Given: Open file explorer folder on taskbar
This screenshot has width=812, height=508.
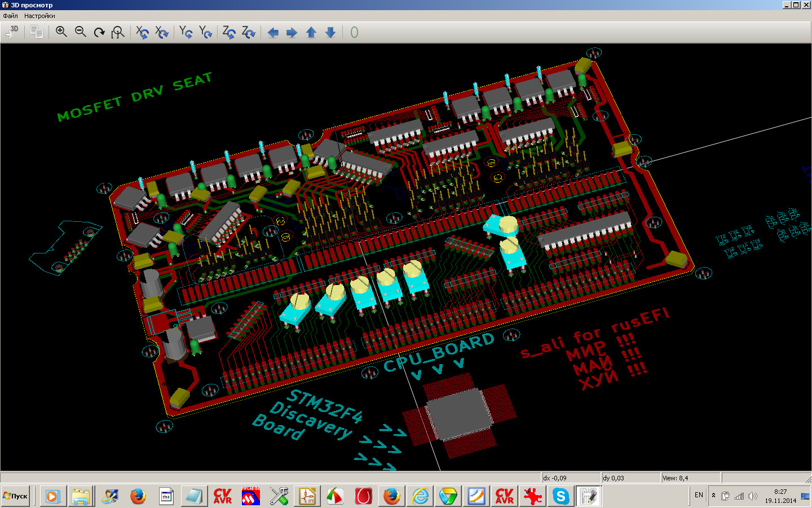Looking at the screenshot, I should coord(81,496).
